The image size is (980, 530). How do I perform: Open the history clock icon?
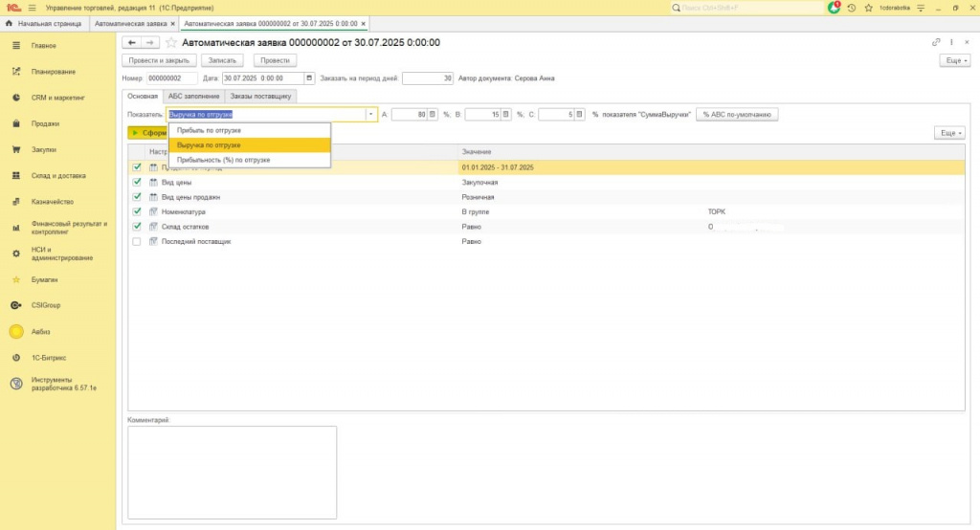click(851, 8)
